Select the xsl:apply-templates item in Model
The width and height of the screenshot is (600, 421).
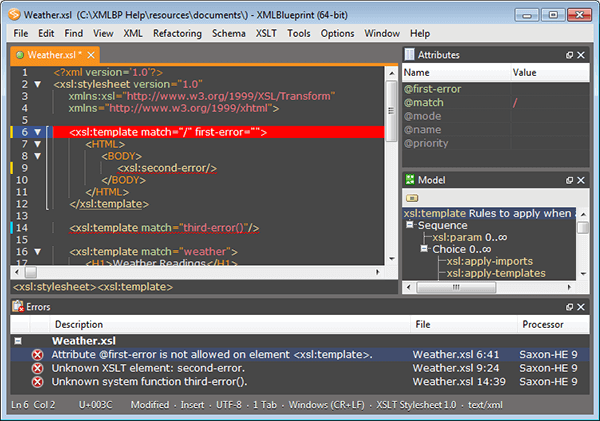pyautogui.click(x=496, y=273)
